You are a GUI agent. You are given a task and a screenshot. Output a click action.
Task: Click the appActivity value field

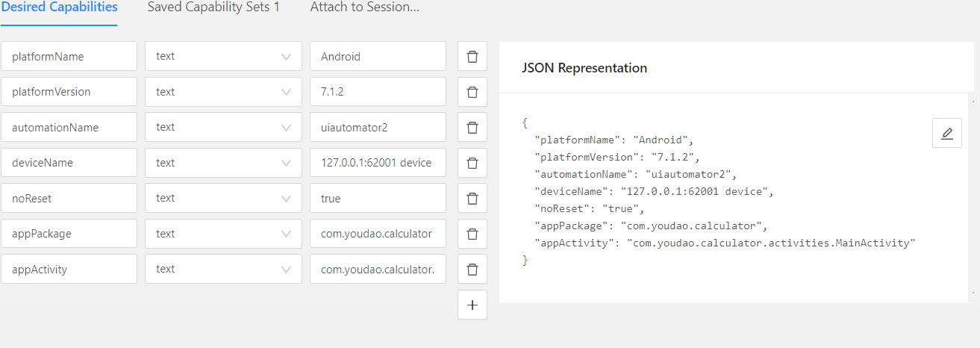coord(378,269)
